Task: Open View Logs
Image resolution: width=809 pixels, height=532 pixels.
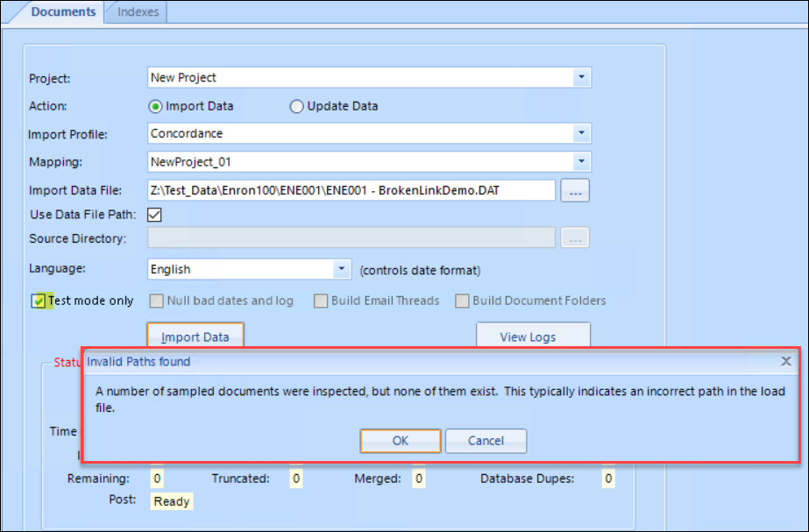Action: point(532,336)
